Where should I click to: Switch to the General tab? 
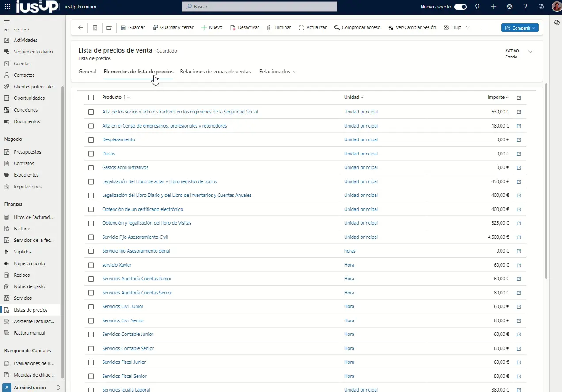tap(87, 72)
